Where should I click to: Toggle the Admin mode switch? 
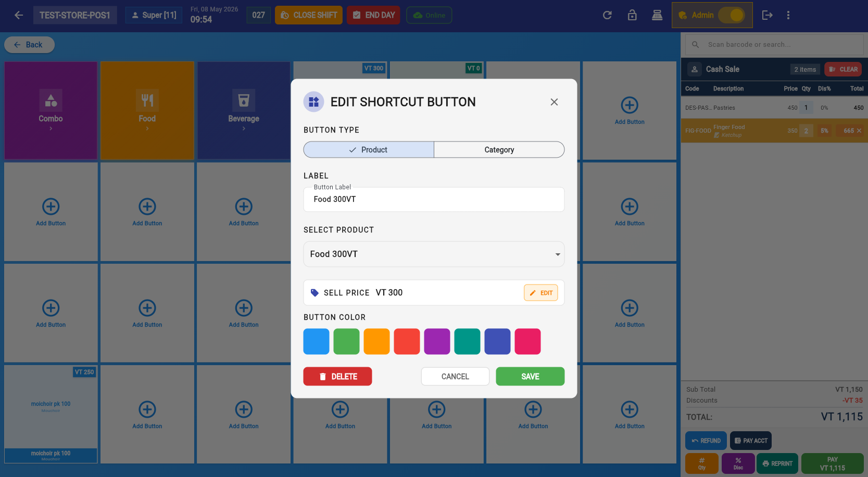pyautogui.click(x=732, y=15)
